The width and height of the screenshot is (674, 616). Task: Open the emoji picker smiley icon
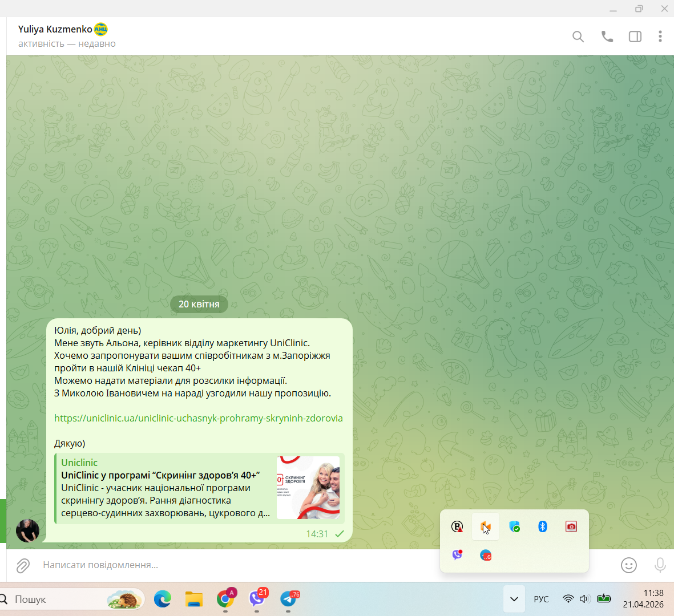[x=628, y=565]
